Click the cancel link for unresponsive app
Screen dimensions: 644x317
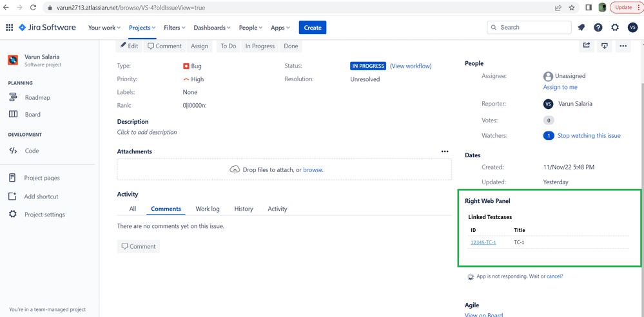[x=554, y=276]
